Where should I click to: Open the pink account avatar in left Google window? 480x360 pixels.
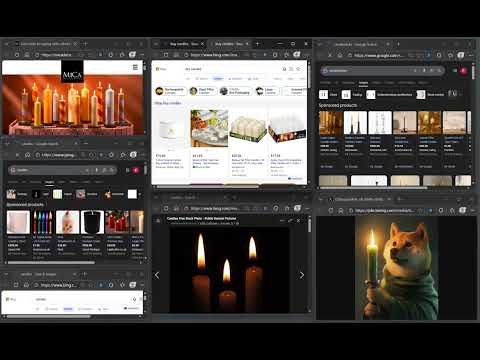136,170
